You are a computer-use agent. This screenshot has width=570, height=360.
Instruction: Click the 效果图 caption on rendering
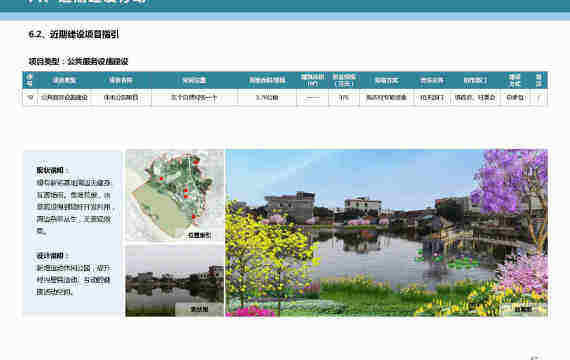523,309
